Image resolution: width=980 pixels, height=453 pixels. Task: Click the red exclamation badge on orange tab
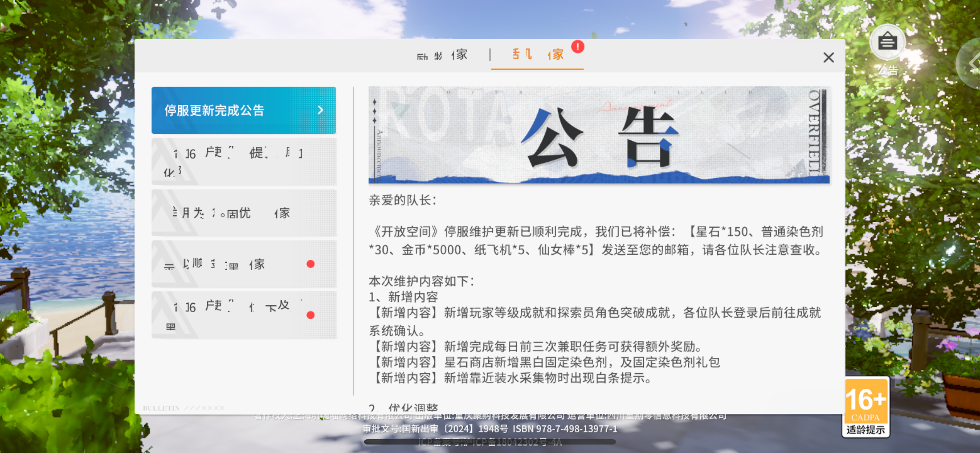577,47
